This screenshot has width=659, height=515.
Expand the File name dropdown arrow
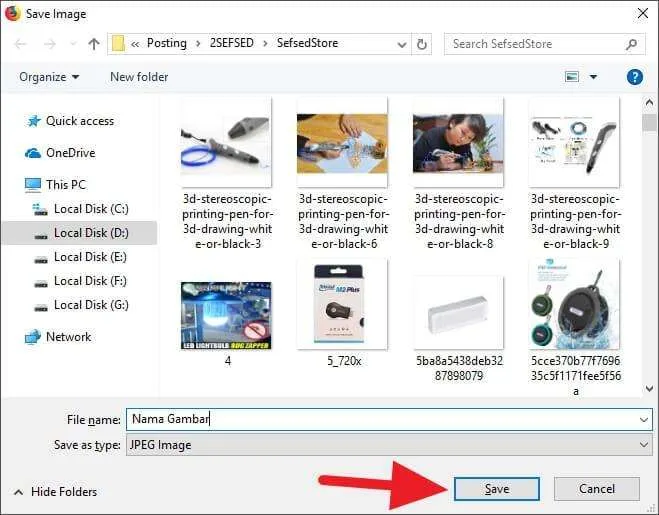click(x=643, y=420)
